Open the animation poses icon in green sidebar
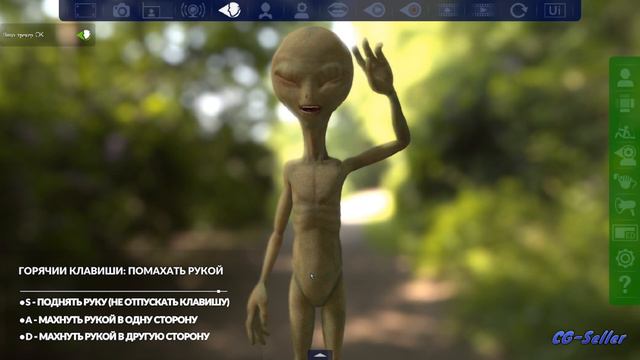The image size is (640, 360). pyautogui.click(x=625, y=131)
